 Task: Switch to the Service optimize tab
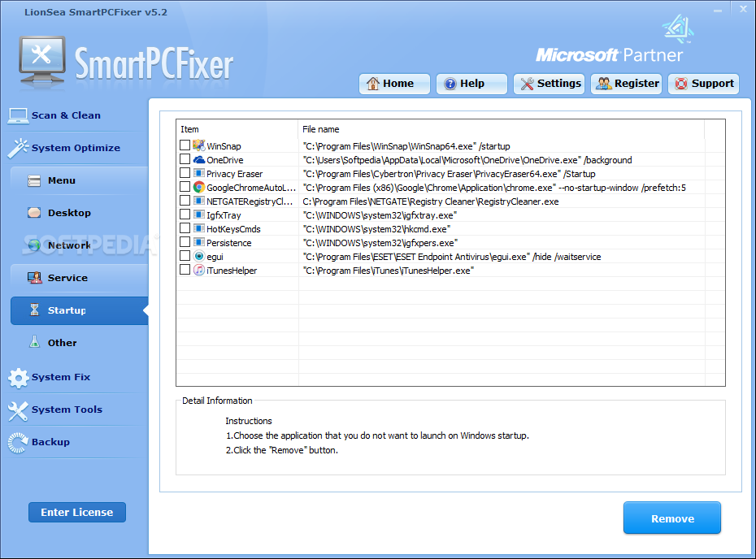coord(79,278)
